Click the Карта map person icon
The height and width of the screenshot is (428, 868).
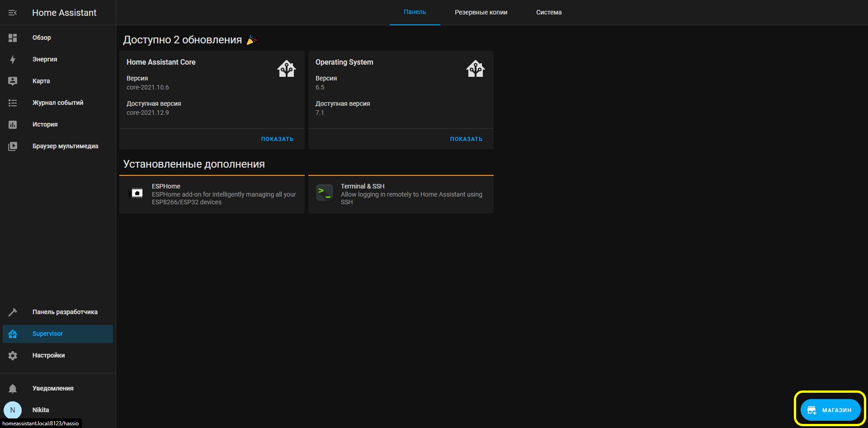pos(13,81)
